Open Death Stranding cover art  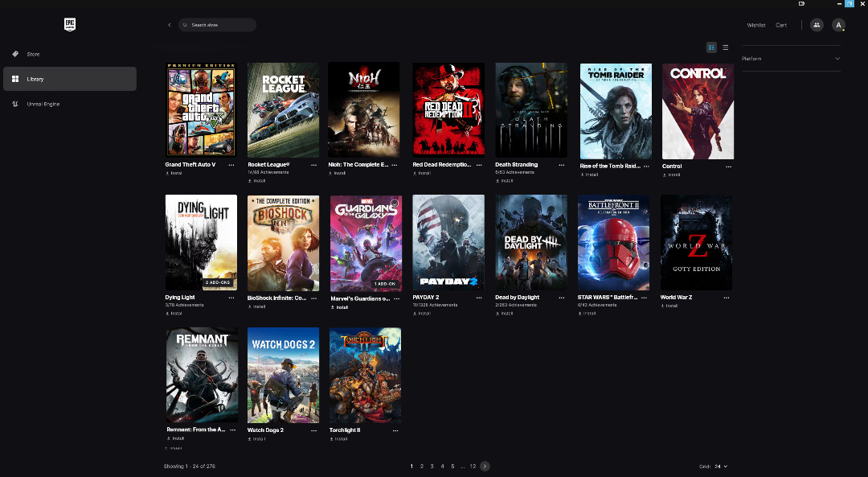point(531,109)
